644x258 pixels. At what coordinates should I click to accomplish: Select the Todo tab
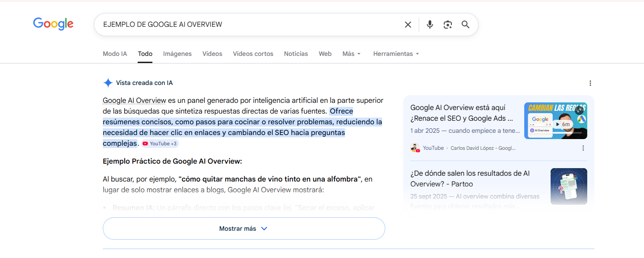click(x=145, y=54)
